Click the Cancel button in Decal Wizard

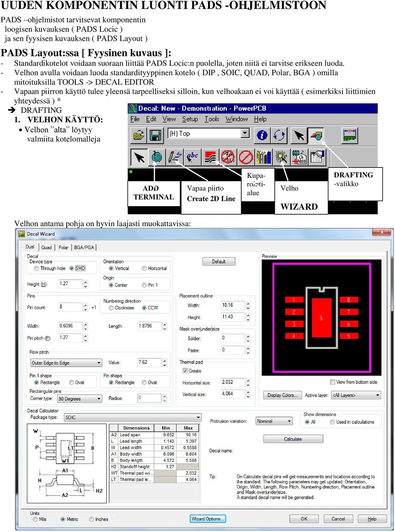338,518
